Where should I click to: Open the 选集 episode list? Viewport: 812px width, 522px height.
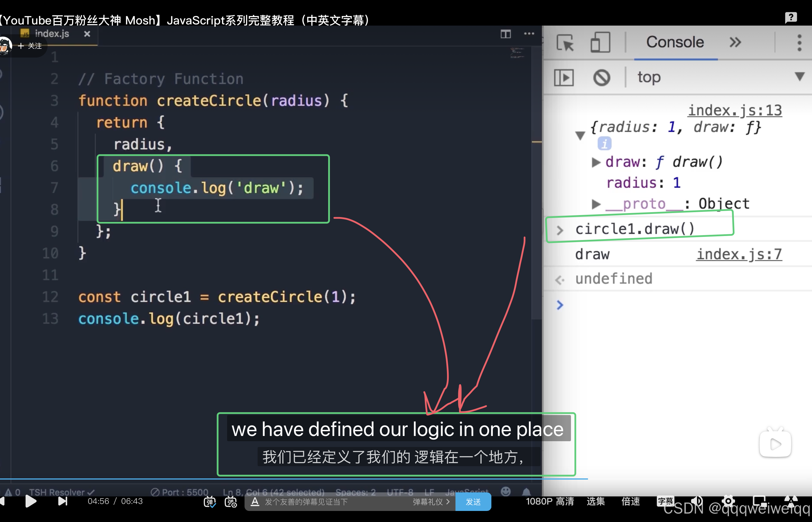coord(596,501)
